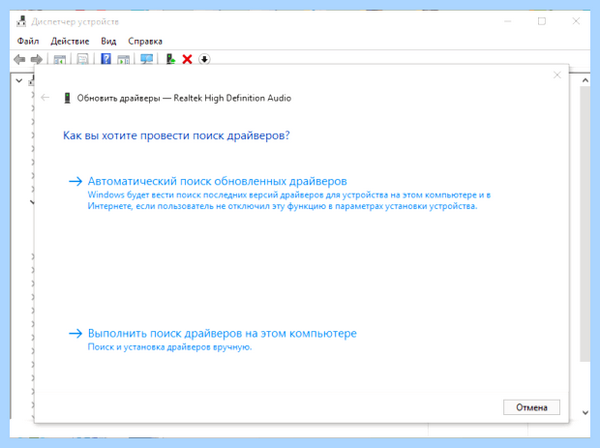
Task: Open the Справка menu
Action: point(145,41)
